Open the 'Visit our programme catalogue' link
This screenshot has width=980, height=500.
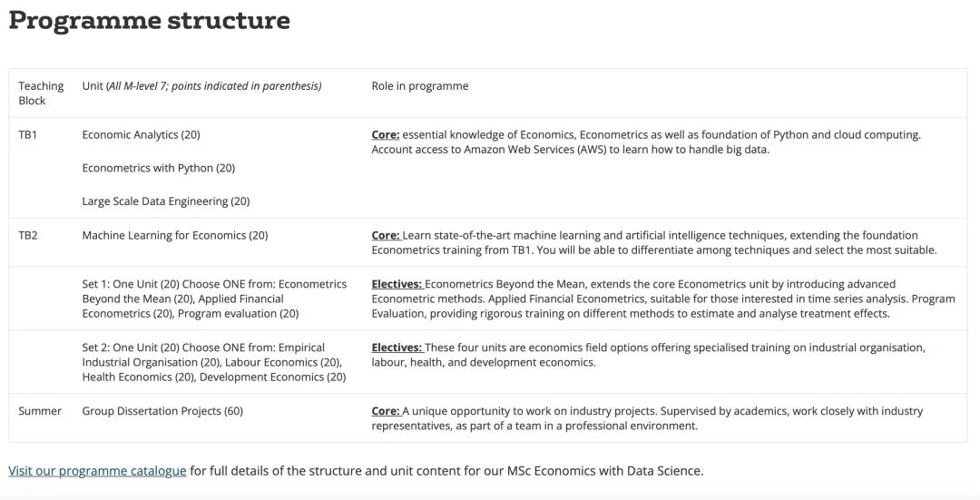tap(97, 471)
